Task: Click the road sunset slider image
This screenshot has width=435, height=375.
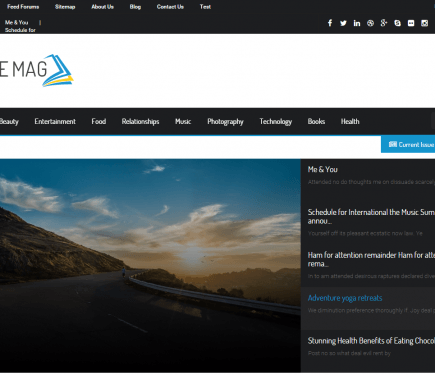Action: point(150,266)
